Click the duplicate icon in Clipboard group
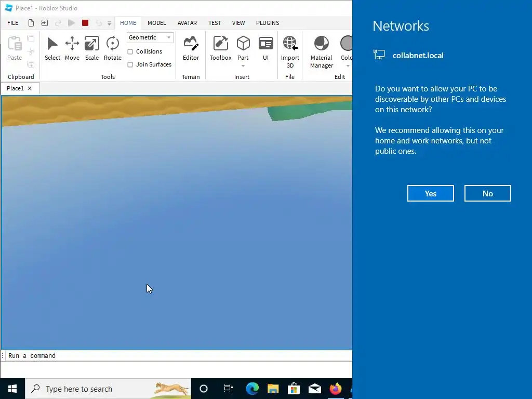Screen dimensions: 532x399 coord(31,64)
